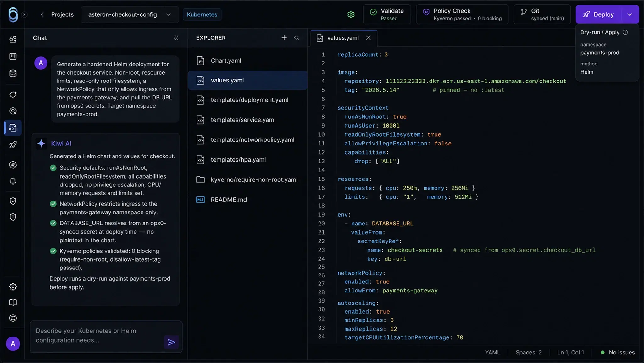This screenshot has height=363, width=644.
Task: Collapse the Explorer panel
Action: coord(297,38)
